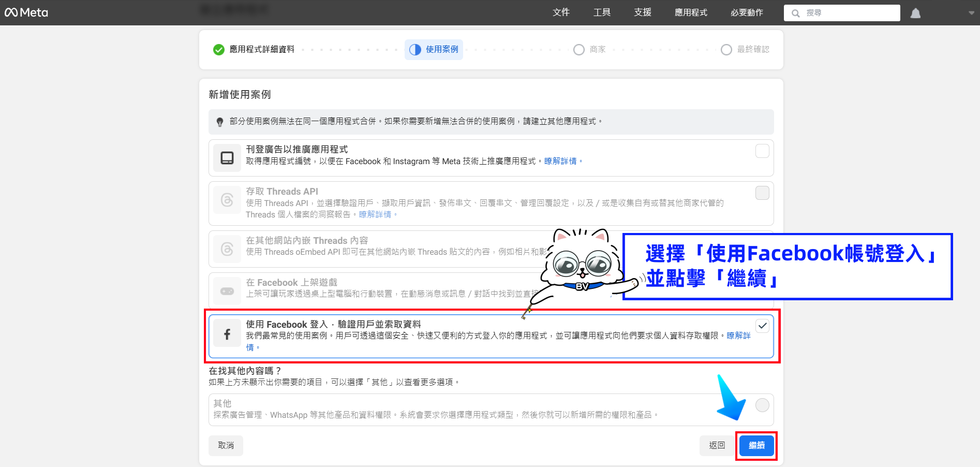Click the 返回 button
980x467 pixels.
pos(717,445)
